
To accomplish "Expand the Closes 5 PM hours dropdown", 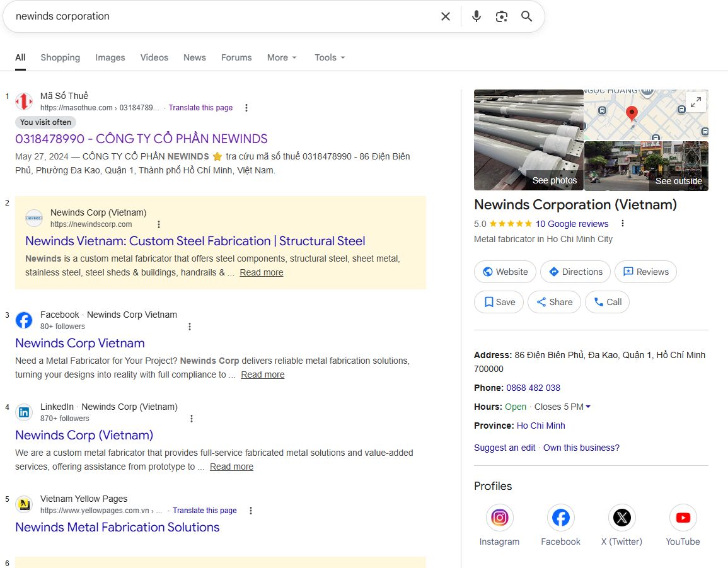I will (x=587, y=407).
